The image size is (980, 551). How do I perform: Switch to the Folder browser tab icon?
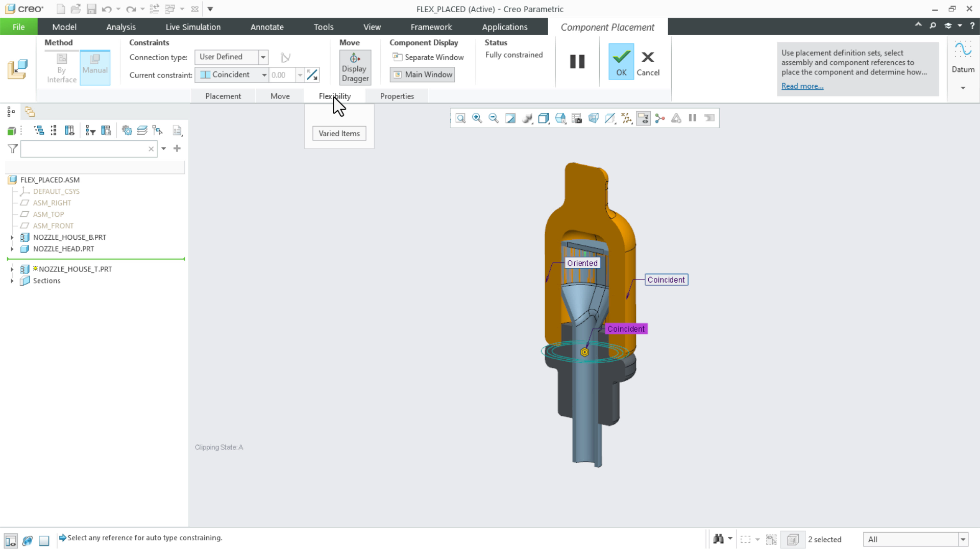click(x=30, y=112)
